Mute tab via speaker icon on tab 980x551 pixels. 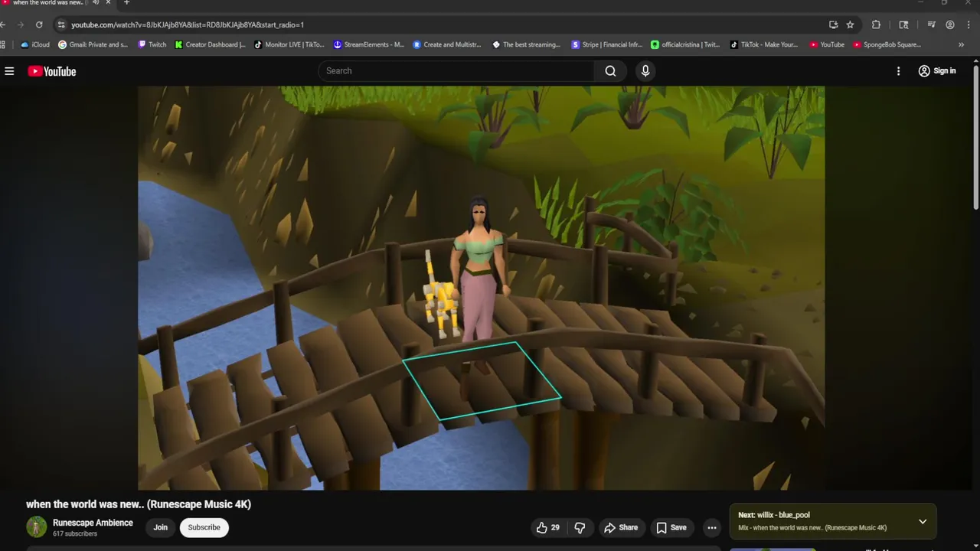96,2
